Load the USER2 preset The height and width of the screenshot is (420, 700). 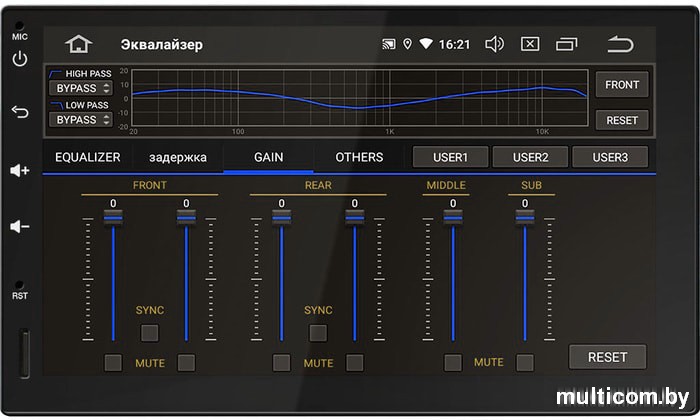[x=530, y=157]
